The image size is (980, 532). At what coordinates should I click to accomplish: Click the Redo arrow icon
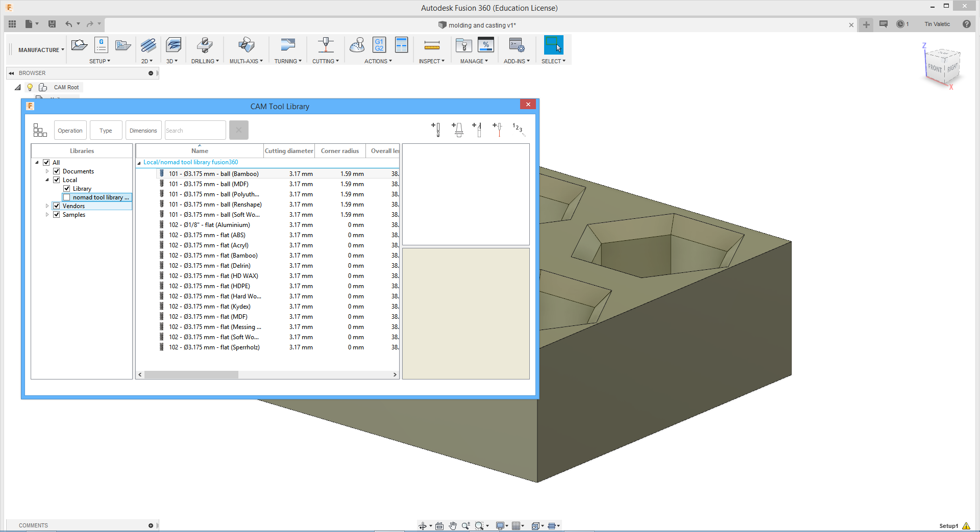click(90, 24)
